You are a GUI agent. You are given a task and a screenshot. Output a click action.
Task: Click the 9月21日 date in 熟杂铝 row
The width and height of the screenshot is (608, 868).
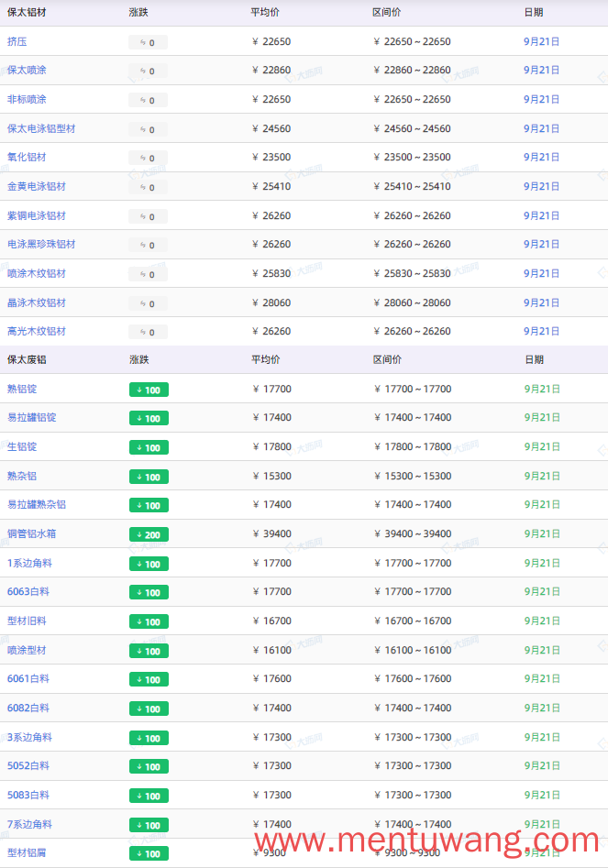[x=542, y=476]
